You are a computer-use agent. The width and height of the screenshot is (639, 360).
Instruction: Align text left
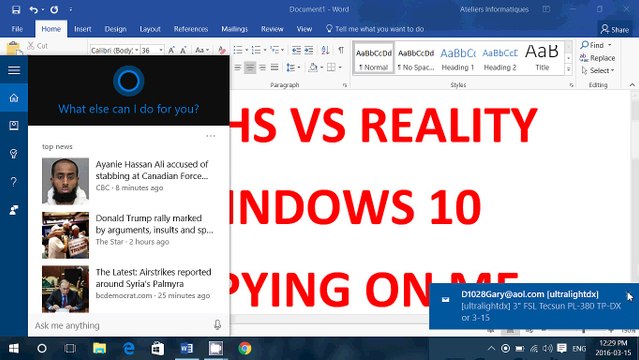pyautogui.click(x=238, y=67)
